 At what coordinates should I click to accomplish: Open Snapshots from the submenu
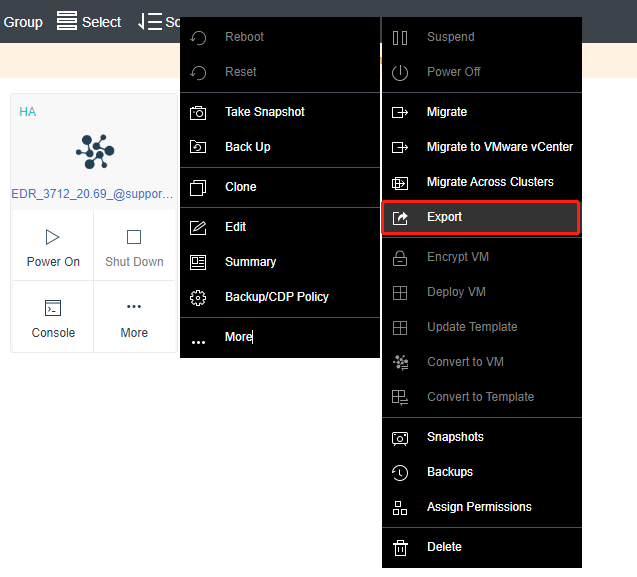coord(455,437)
